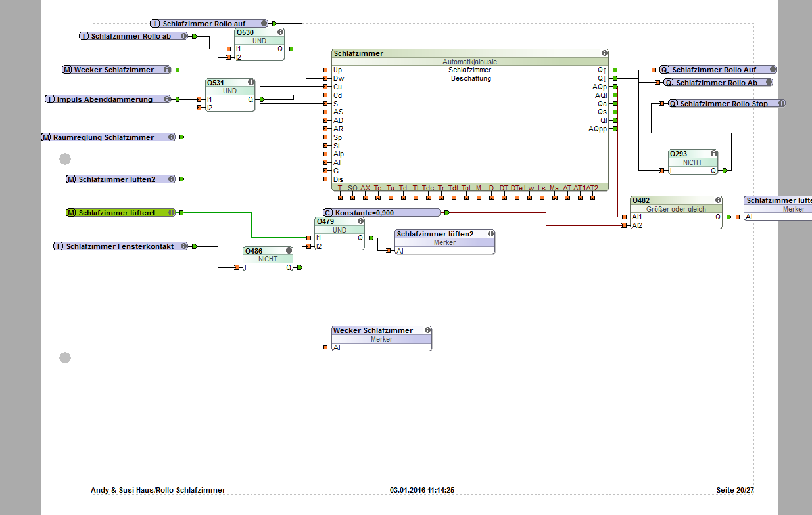Click info icon on Schlafzimmer lüften2 Merker block
812x515 pixels.
tap(490, 234)
